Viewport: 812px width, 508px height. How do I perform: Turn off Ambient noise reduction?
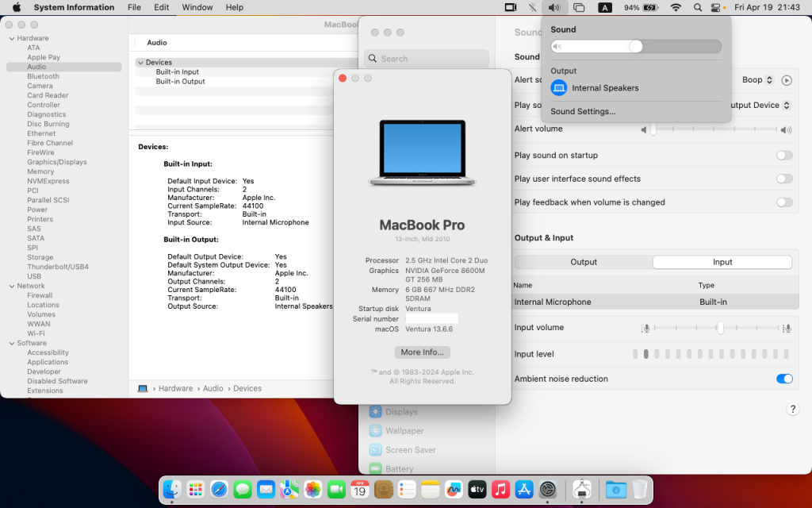click(x=783, y=379)
